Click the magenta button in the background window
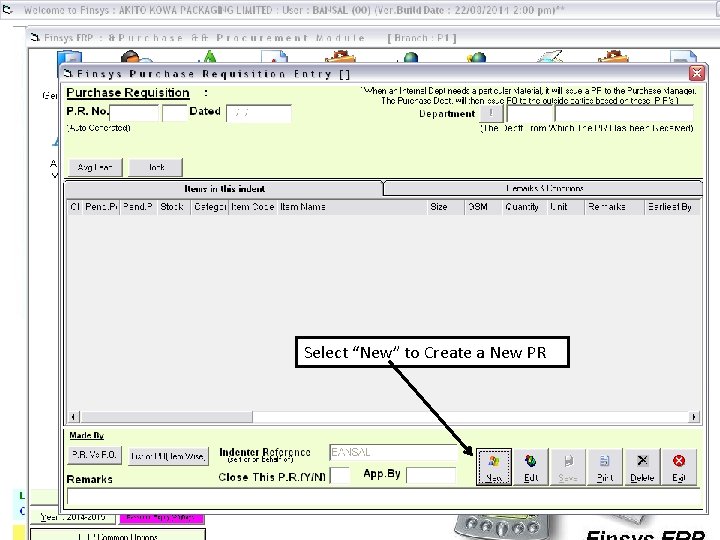The image size is (720, 540). 161,518
